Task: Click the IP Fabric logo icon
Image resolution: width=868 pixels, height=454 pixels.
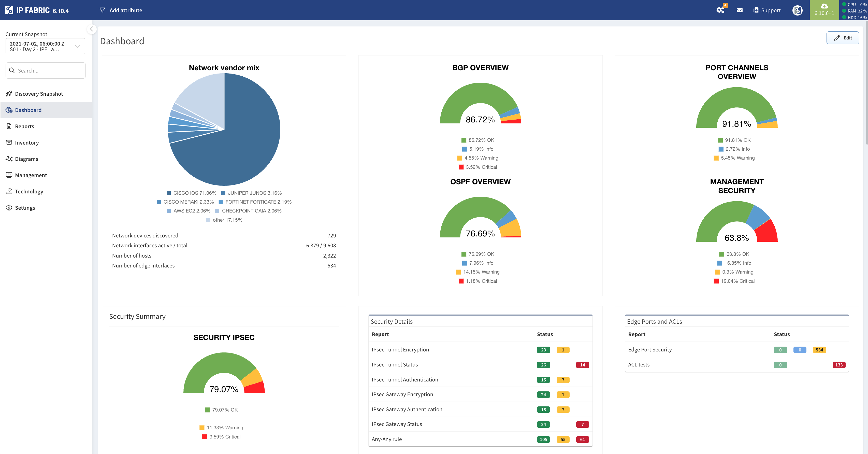Action: tap(9, 10)
